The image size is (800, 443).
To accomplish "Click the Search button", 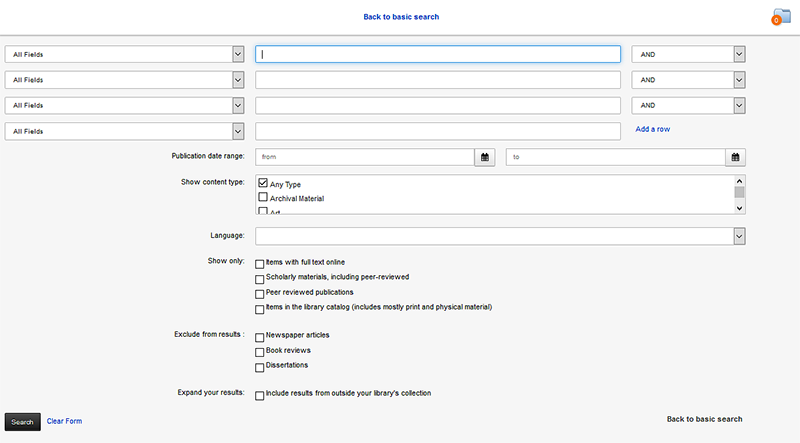I will click(22, 422).
